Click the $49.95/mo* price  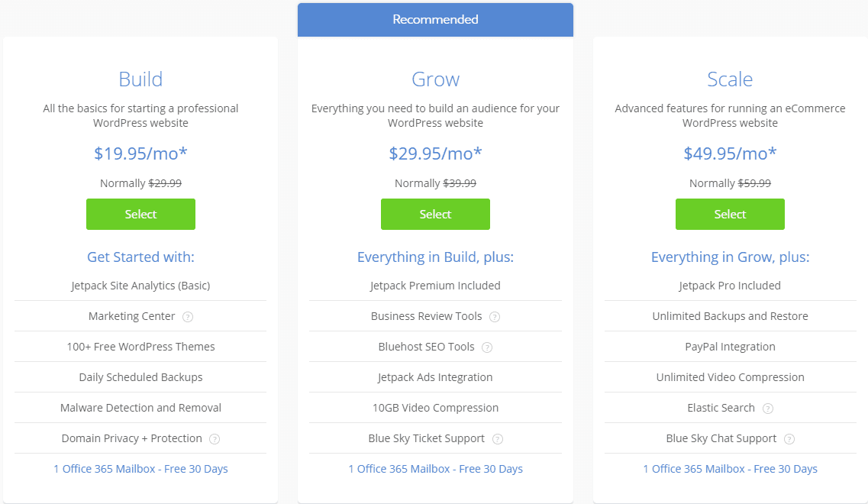(x=730, y=153)
